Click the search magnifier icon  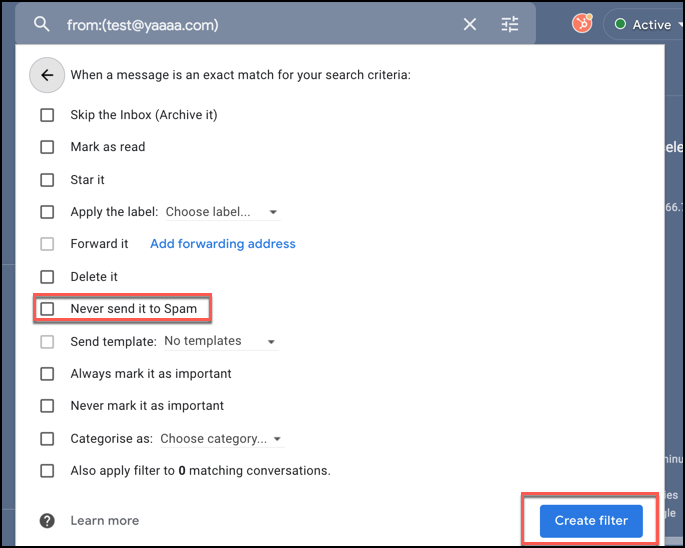pyautogui.click(x=41, y=24)
